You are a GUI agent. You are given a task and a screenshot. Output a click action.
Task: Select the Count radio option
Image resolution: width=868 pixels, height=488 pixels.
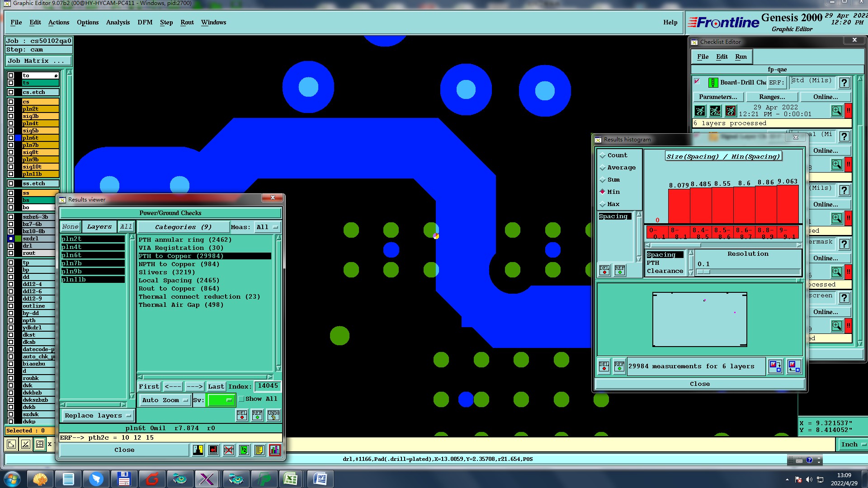tap(603, 155)
